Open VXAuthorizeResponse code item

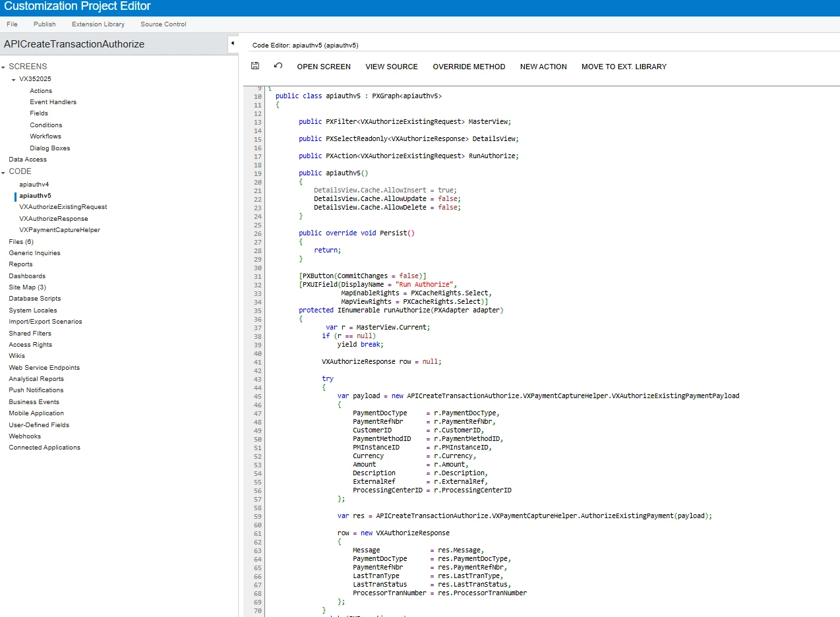[x=53, y=219]
